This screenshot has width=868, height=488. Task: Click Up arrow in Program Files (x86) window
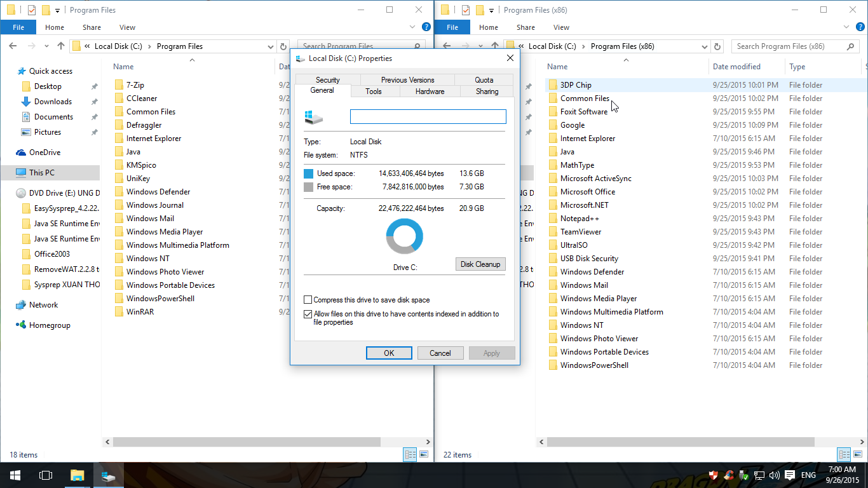495,46
